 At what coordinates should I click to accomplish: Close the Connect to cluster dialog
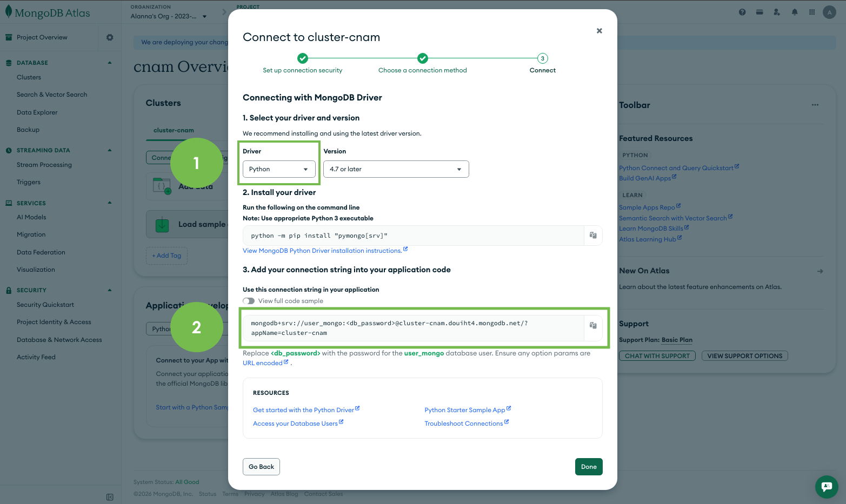pyautogui.click(x=599, y=31)
